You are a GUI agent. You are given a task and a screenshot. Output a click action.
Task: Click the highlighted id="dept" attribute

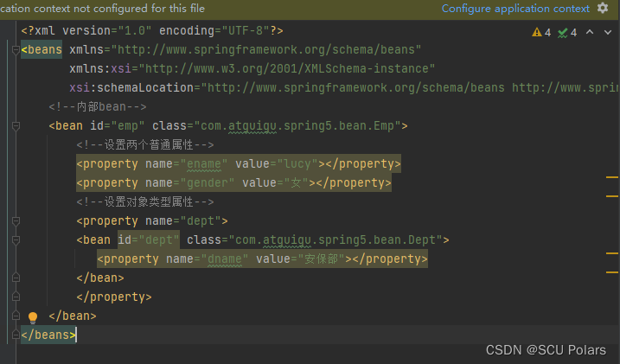149,239
